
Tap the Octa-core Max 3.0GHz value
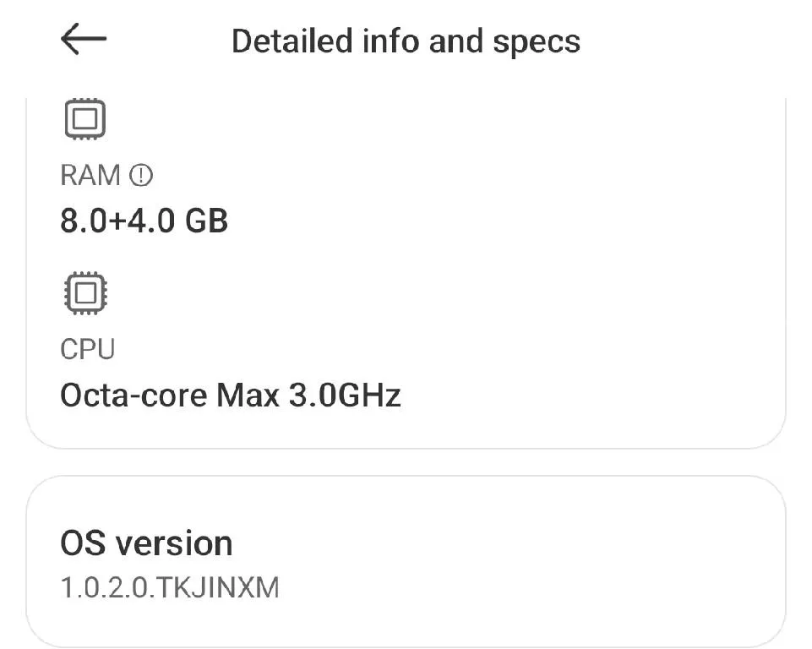click(x=230, y=395)
